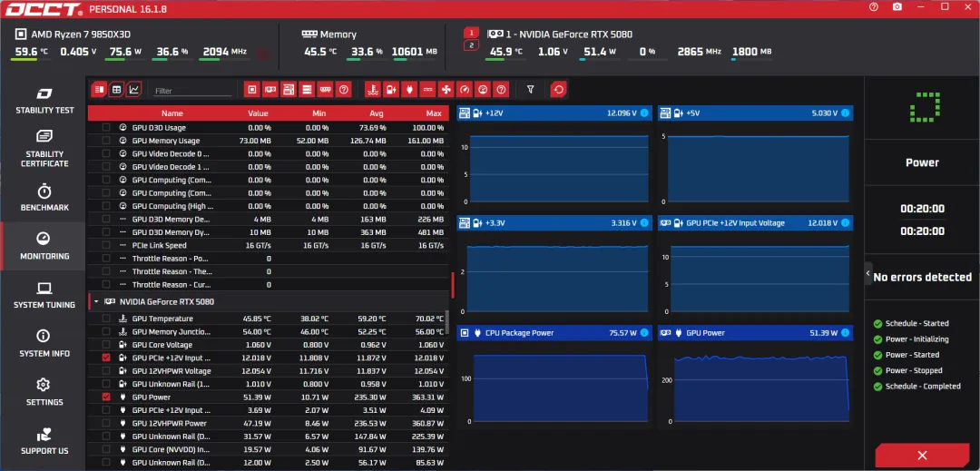This screenshot has width=980, height=471.
Task: Check the GPU D3D Usage checkbox
Action: (106, 127)
